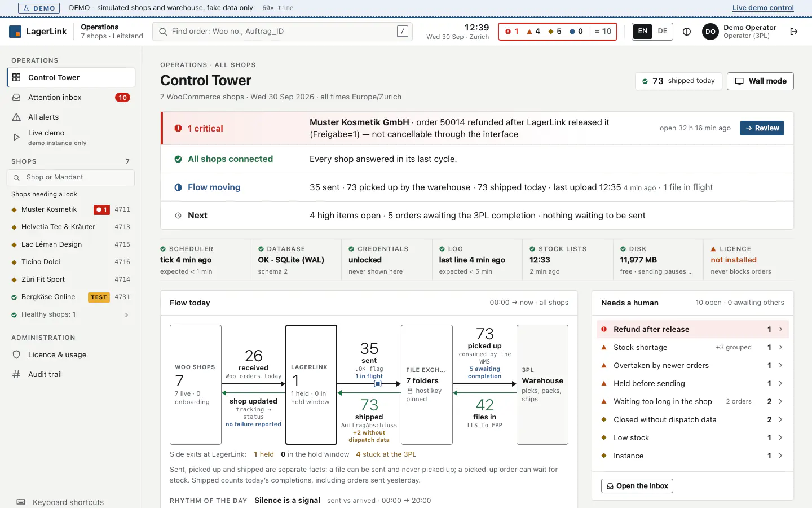Select the Bergkäse Online TEST shop

point(70,297)
